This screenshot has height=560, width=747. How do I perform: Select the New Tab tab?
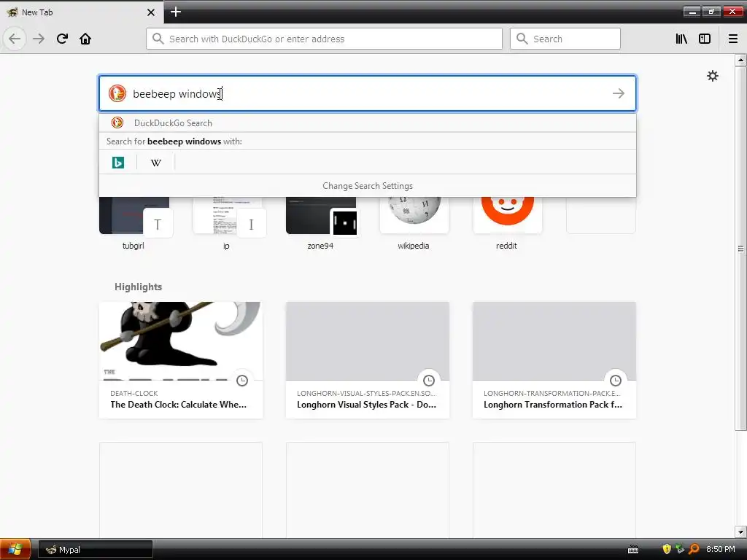(82, 12)
